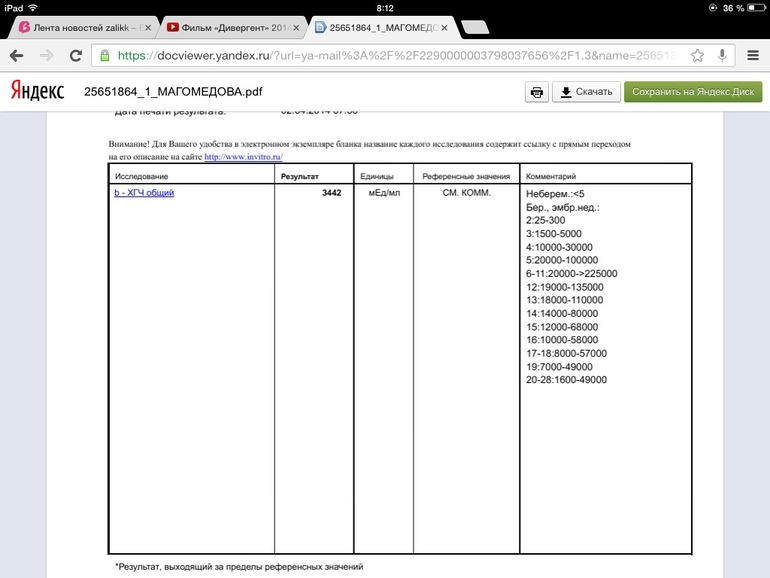Open the Яндекс logo link
The image size is (770, 578).
click(x=37, y=91)
